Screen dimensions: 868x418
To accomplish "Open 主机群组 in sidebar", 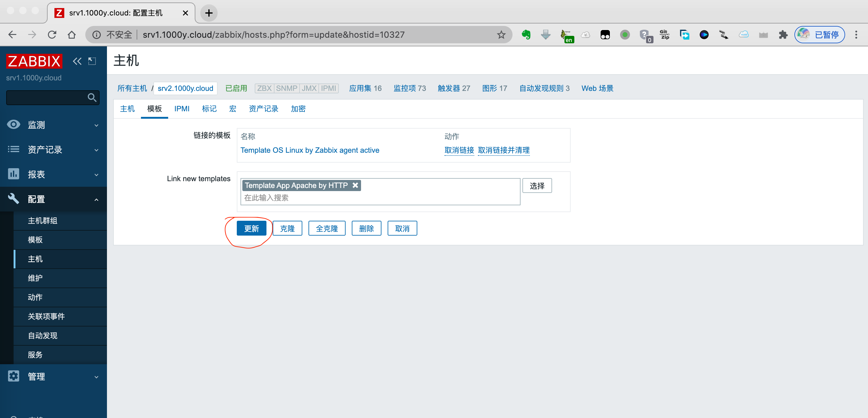I will pyautogui.click(x=60, y=221).
